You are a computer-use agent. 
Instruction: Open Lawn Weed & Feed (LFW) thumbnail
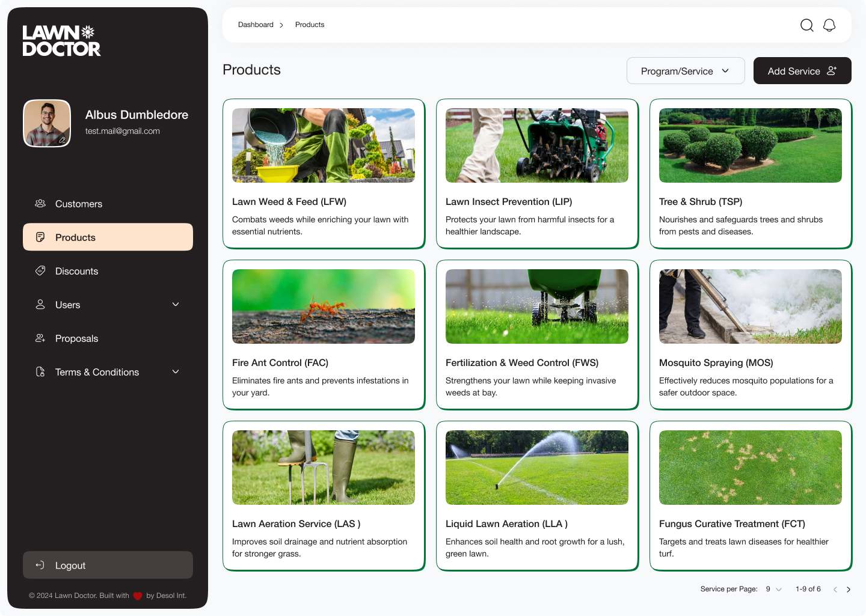coord(324,145)
